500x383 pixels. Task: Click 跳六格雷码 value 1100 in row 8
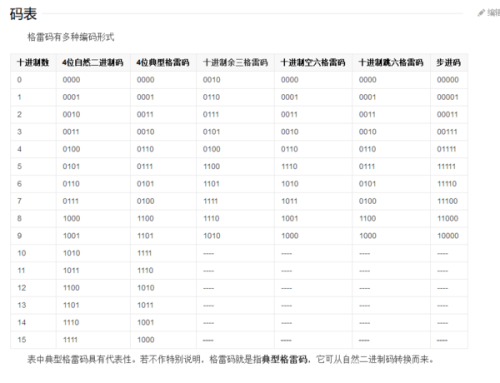[x=368, y=218]
